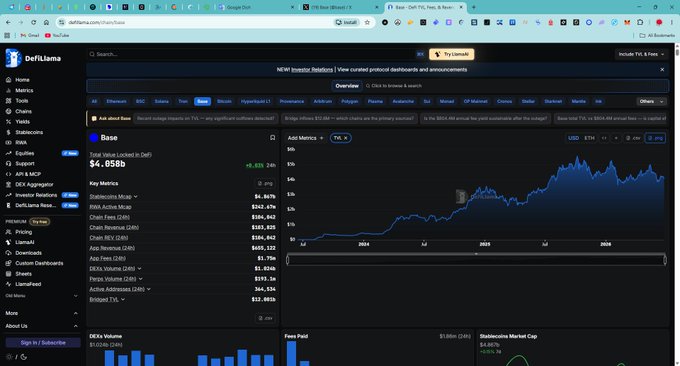Image resolution: width=680 pixels, height=366 pixels.
Task: Open the DefiLlama Research sidebar item
Action: point(31,206)
